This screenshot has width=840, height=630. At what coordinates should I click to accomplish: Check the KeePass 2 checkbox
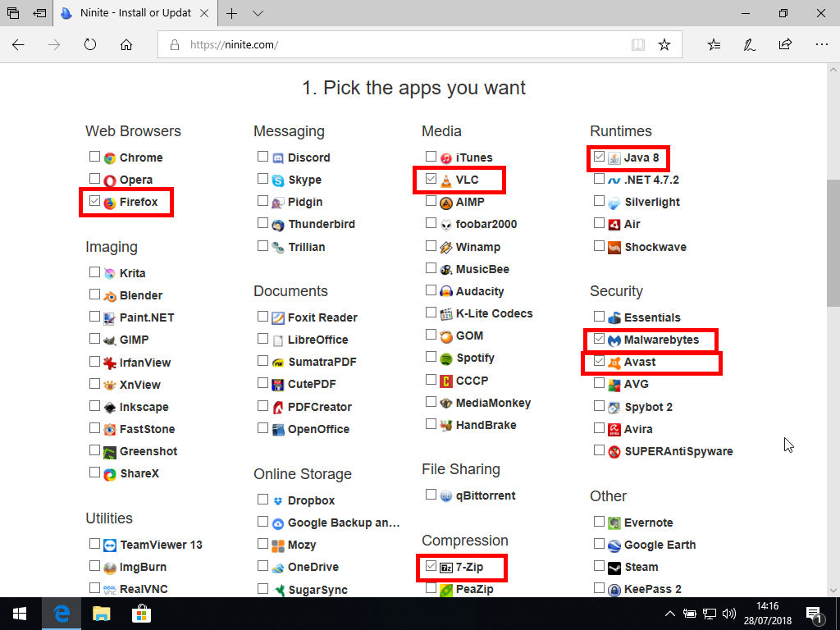[600, 588]
